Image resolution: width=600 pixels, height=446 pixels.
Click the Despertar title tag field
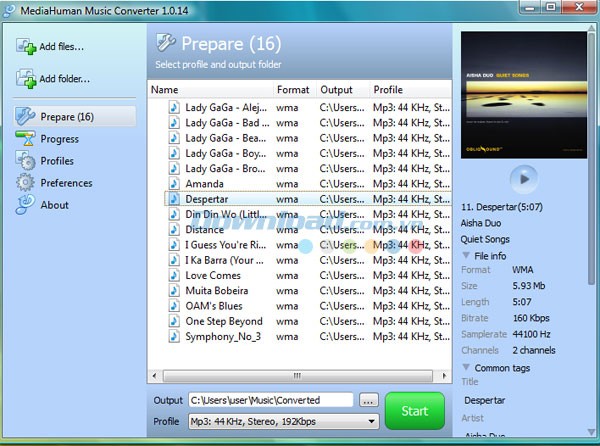click(484, 400)
